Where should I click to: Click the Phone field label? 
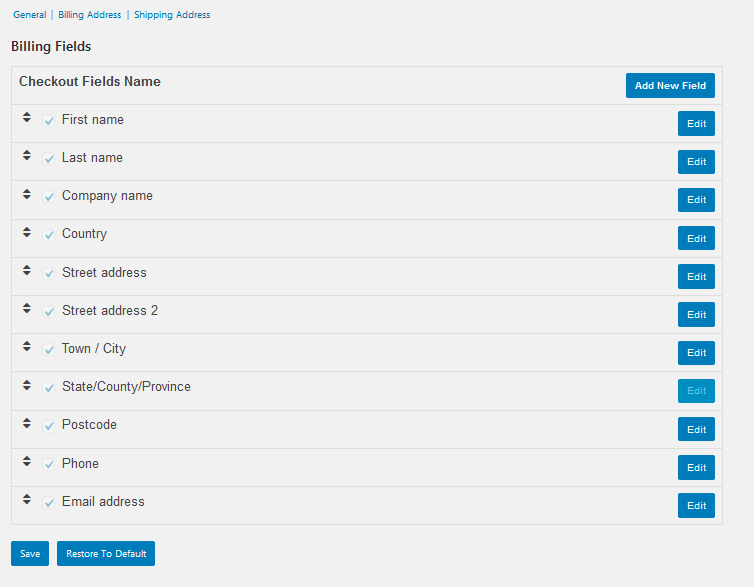80,463
